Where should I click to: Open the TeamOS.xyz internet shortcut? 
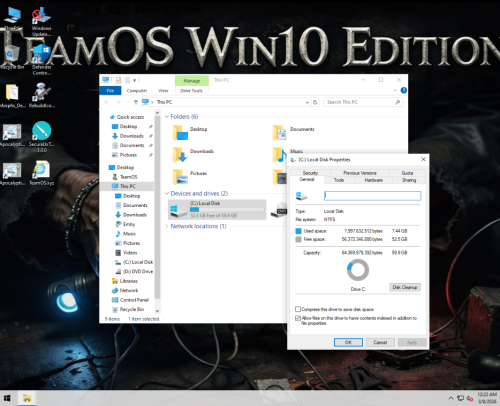tap(41, 173)
